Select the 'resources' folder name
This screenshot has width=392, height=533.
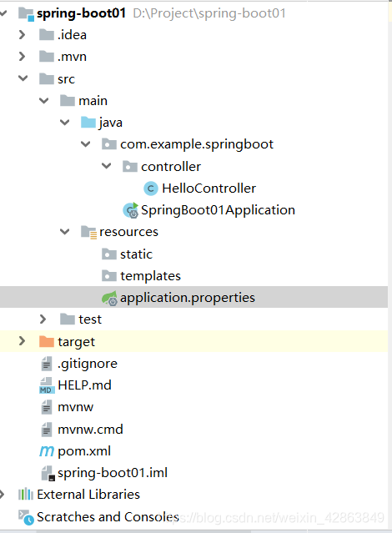coord(128,232)
